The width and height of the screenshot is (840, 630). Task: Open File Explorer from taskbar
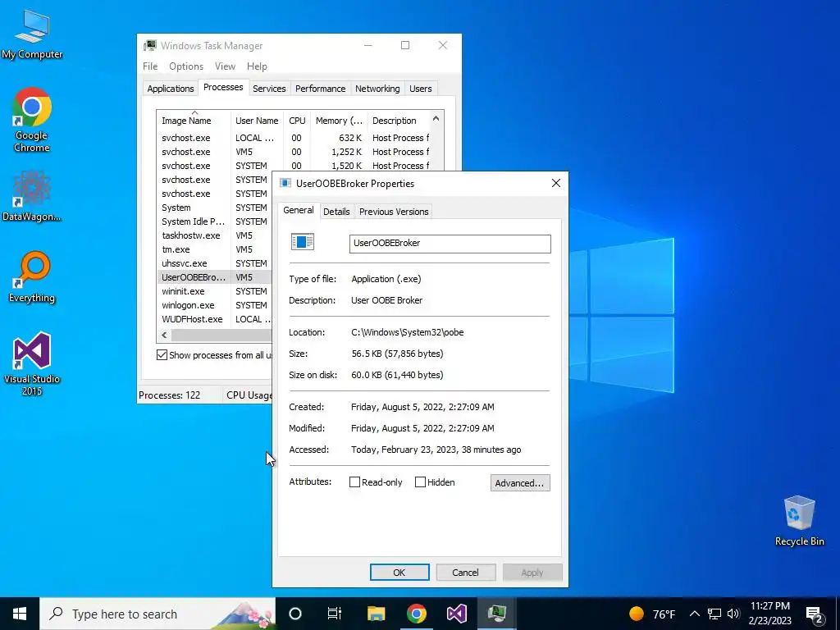(376, 614)
